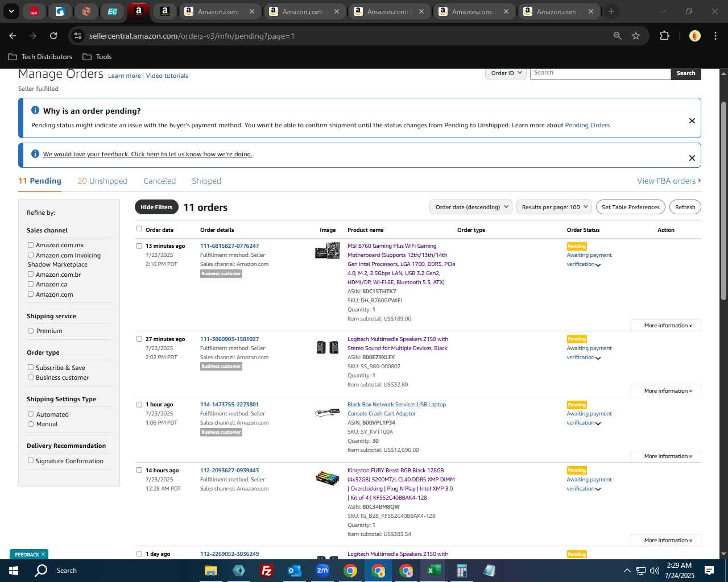This screenshot has width=728, height=582.
Task: Click the Refresh button
Action: 685,207
